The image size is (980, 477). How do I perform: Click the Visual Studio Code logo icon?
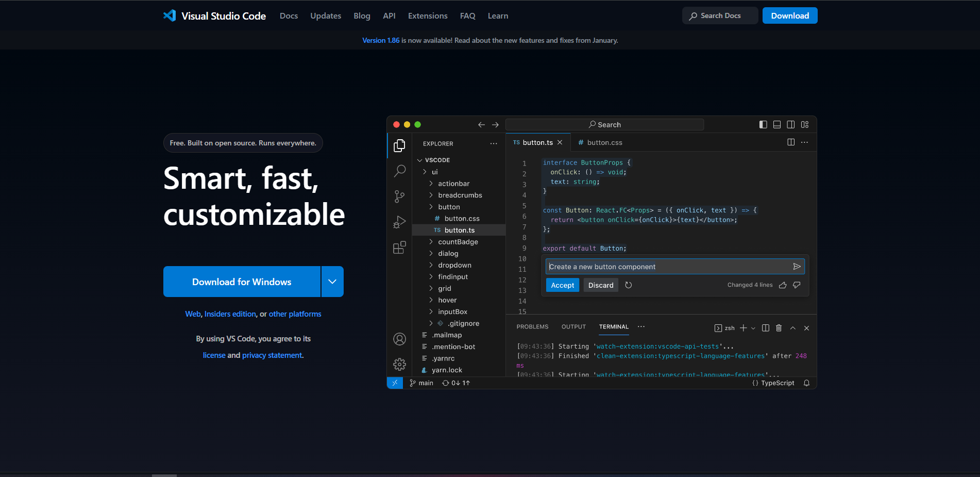170,15
